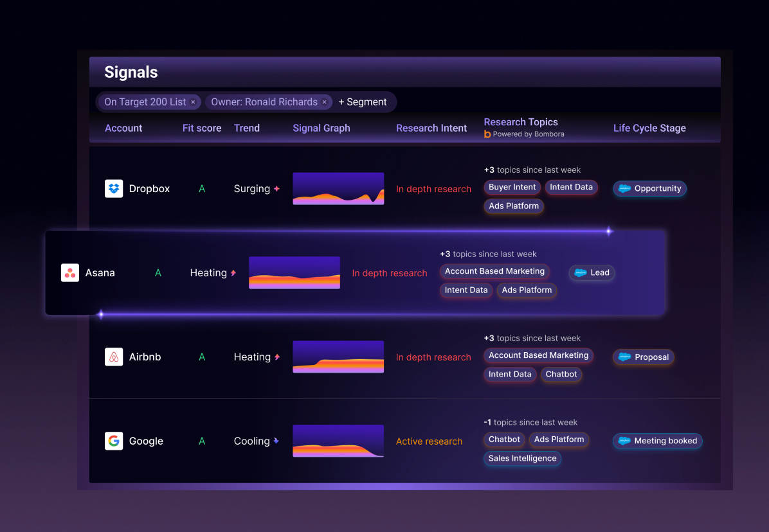Remove the Owner: Ronald Richards filter
The image size is (769, 532).
[324, 102]
